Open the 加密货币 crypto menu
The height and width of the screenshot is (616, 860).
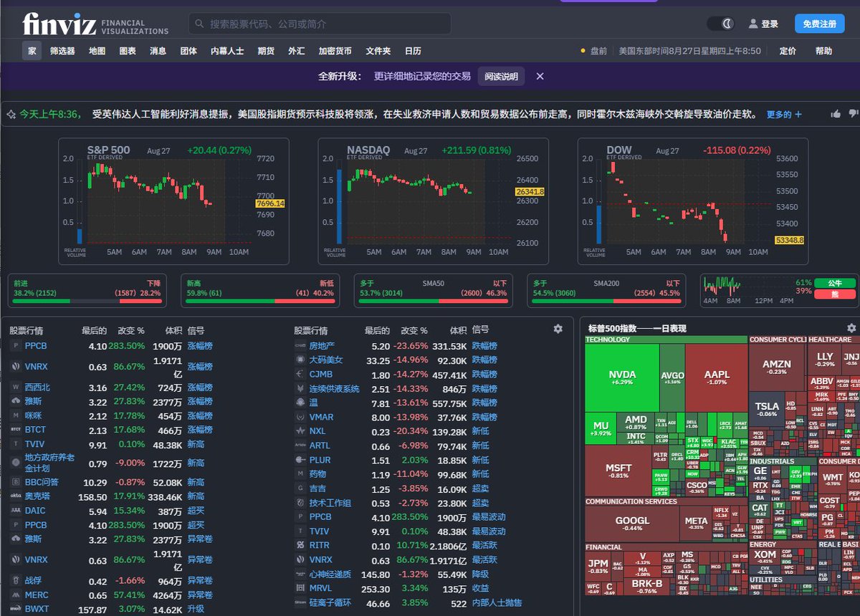tap(335, 51)
